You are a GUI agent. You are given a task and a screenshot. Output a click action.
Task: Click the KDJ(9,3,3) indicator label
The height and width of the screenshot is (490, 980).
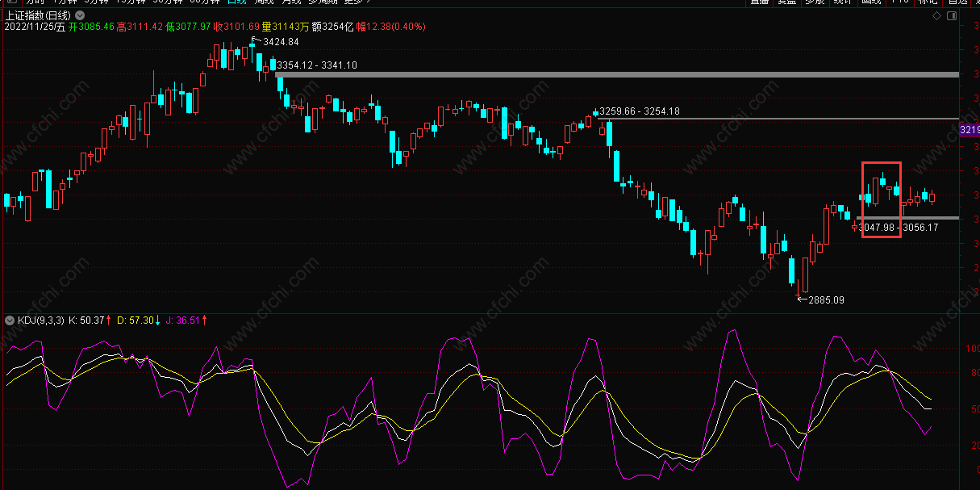click(41, 320)
